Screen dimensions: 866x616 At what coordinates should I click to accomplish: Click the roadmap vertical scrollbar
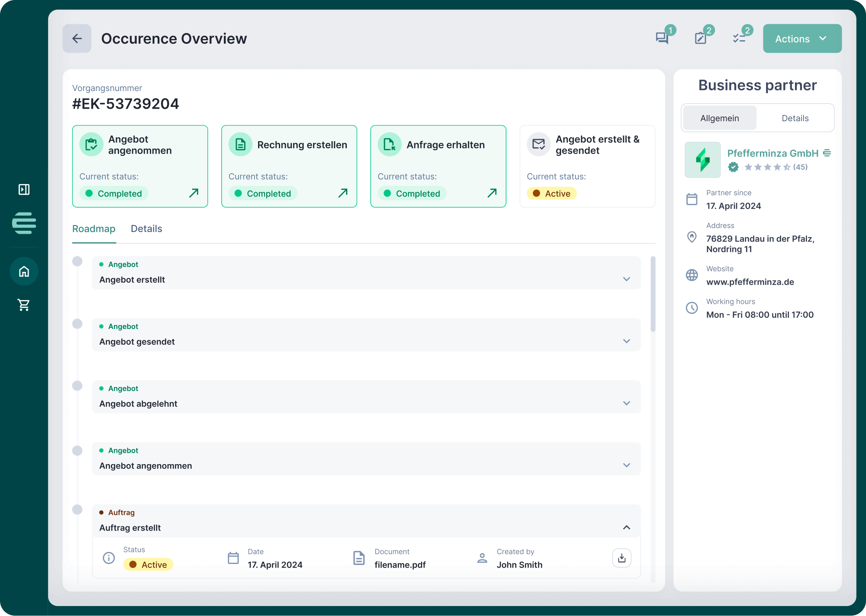[x=653, y=294]
